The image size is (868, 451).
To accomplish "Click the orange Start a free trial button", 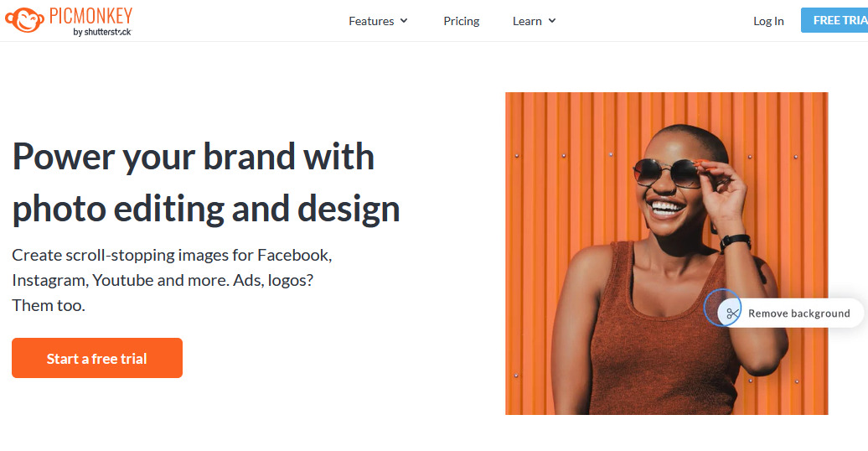I will point(97,358).
